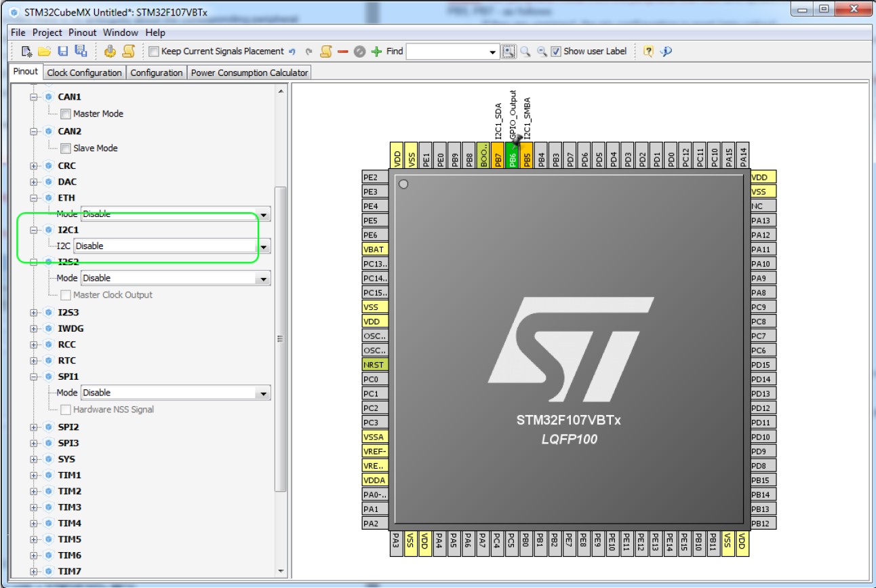Click the peripheral icon beside IWDG
The width and height of the screenshot is (876, 588).
(49, 328)
